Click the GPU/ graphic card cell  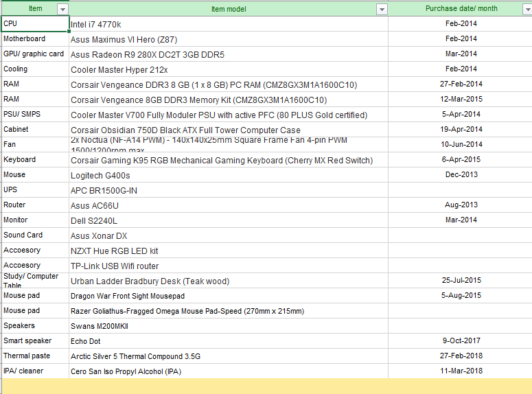click(x=35, y=54)
